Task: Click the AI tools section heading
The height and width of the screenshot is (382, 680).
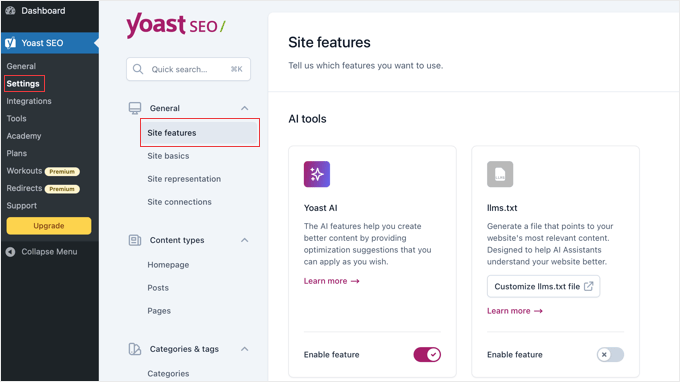Action: tap(307, 119)
